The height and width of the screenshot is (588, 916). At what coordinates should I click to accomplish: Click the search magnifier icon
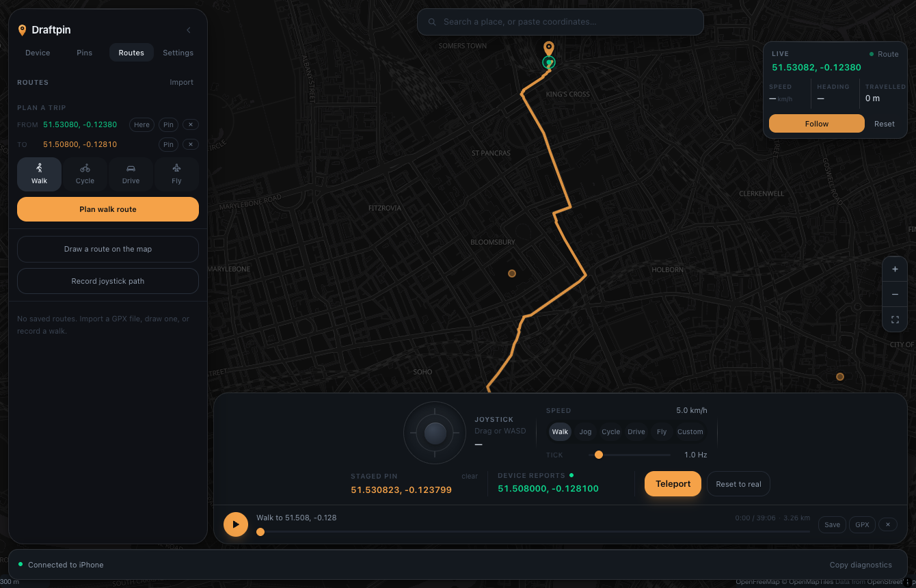432,22
